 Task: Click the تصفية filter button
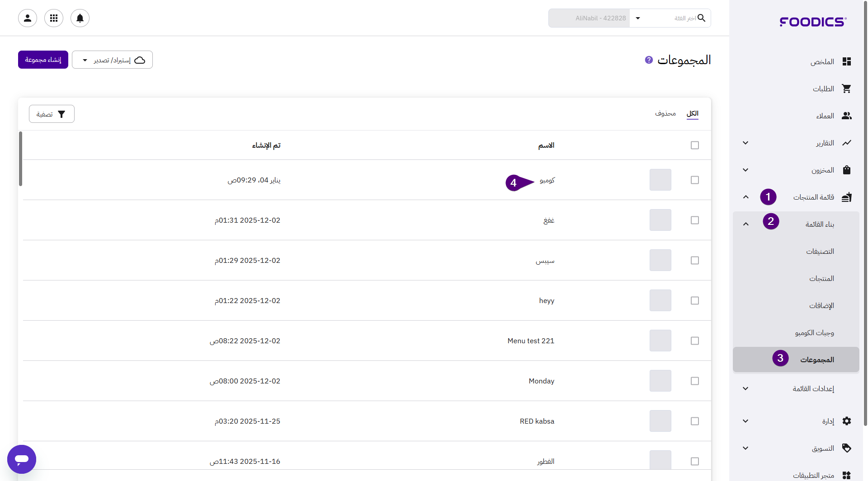(x=52, y=114)
